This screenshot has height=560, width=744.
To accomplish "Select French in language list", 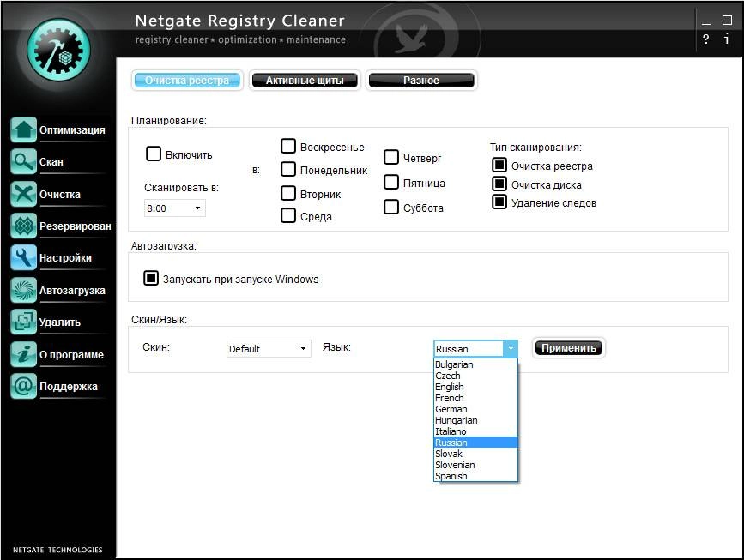I will tap(475, 398).
